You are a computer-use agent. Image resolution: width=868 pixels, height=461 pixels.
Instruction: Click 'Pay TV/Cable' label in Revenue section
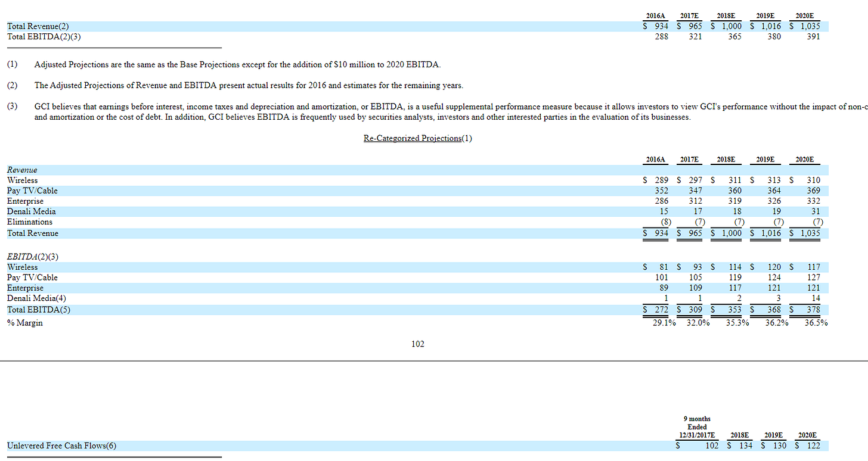point(32,191)
